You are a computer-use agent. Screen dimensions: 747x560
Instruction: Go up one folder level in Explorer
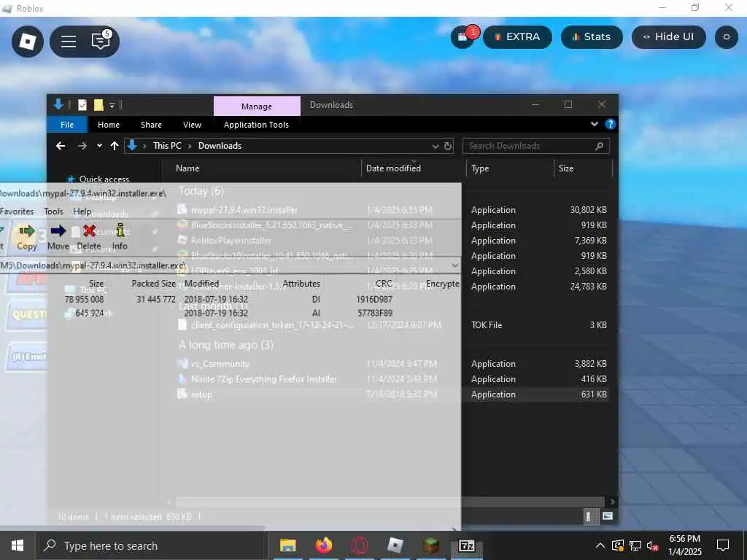tap(115, 146)
